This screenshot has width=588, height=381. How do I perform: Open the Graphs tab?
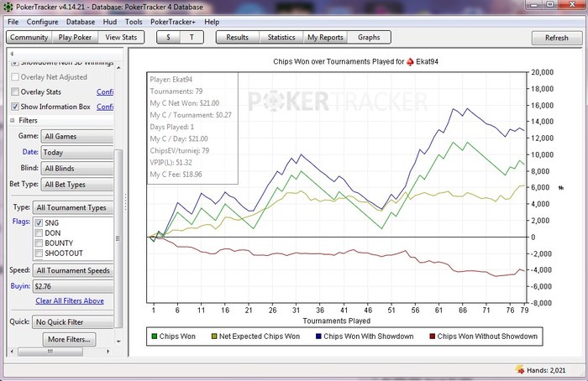click(x=369, y=38)
